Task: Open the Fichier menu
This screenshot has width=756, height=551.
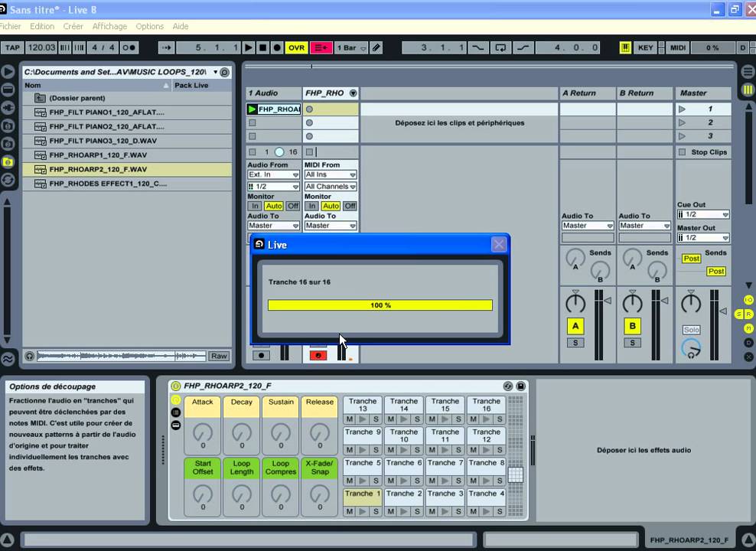Action: 10,26
